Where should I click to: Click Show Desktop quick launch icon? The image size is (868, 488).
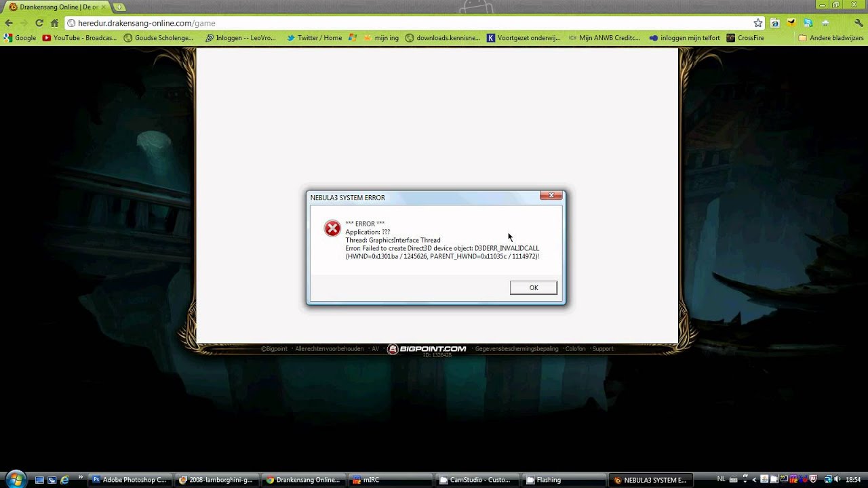pos(39,480)
